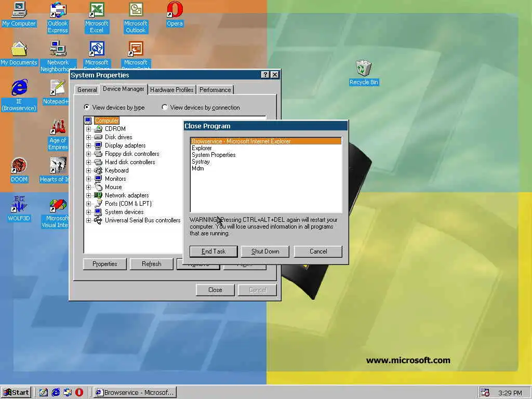Expand the Network adapters branch
Screen dimensions: 532x399
pyautogui.click(x=88, y=195)
